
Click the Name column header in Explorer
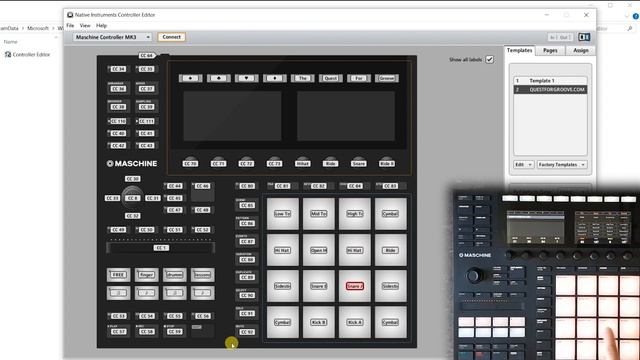11,42
